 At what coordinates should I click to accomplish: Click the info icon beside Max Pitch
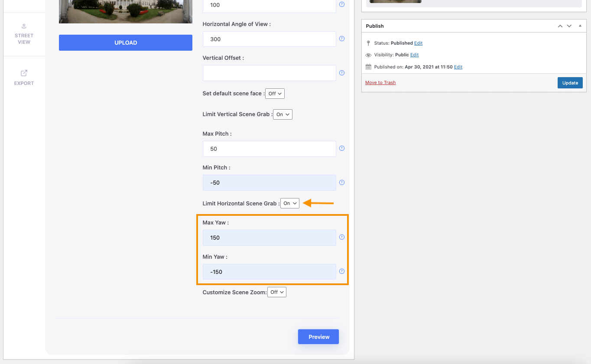(342, 148)
